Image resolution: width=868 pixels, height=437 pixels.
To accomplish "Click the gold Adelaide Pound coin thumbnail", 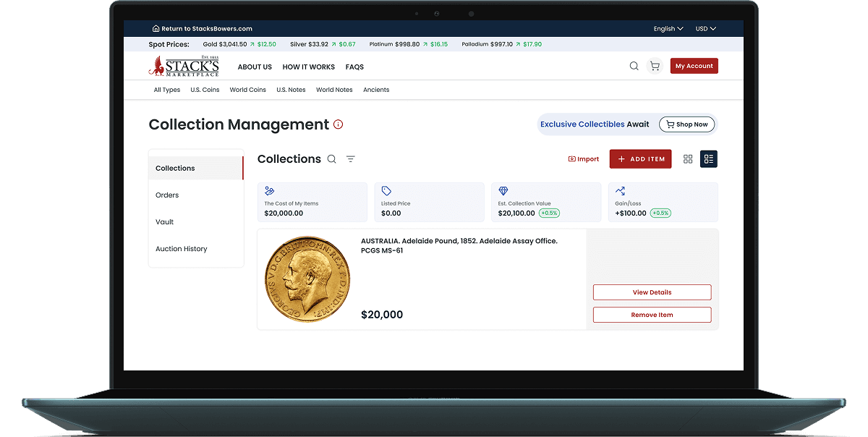I will pyautogui.click(x=307, y=279).
